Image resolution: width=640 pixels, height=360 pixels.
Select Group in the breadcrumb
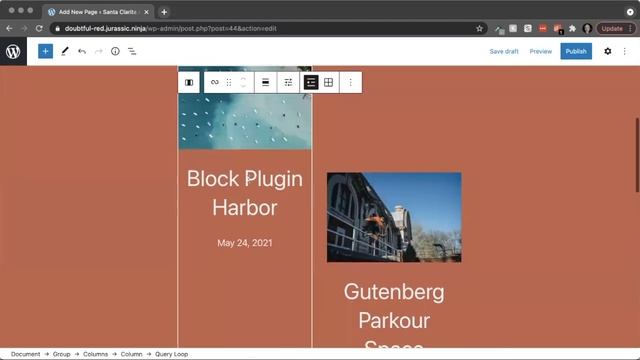pyautogui.click(x=62, y=354)
